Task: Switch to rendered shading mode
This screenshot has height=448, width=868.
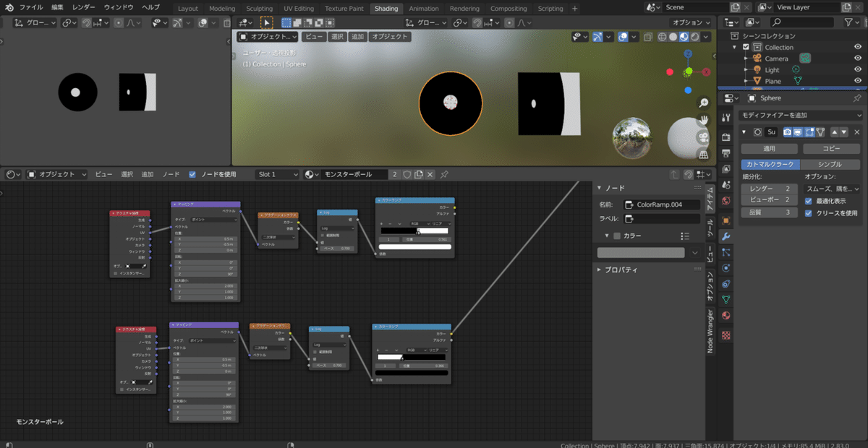Action: tap(694, 37)
